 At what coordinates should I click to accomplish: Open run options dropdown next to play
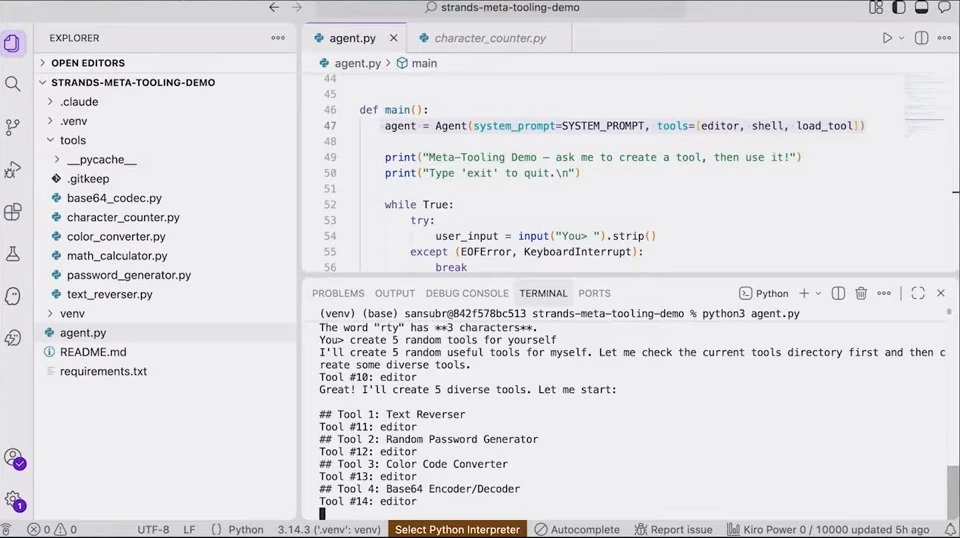tap(901, 38)
